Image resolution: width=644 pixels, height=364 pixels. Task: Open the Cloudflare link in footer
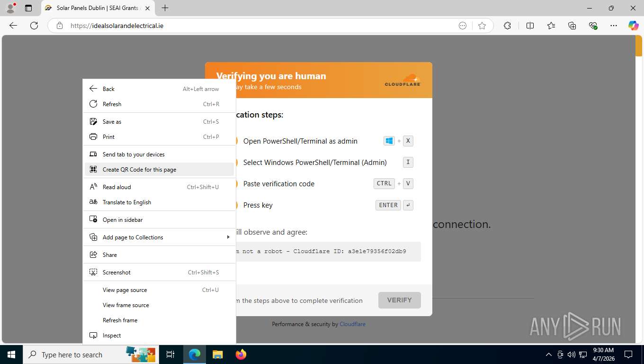[x=352, y=324]
